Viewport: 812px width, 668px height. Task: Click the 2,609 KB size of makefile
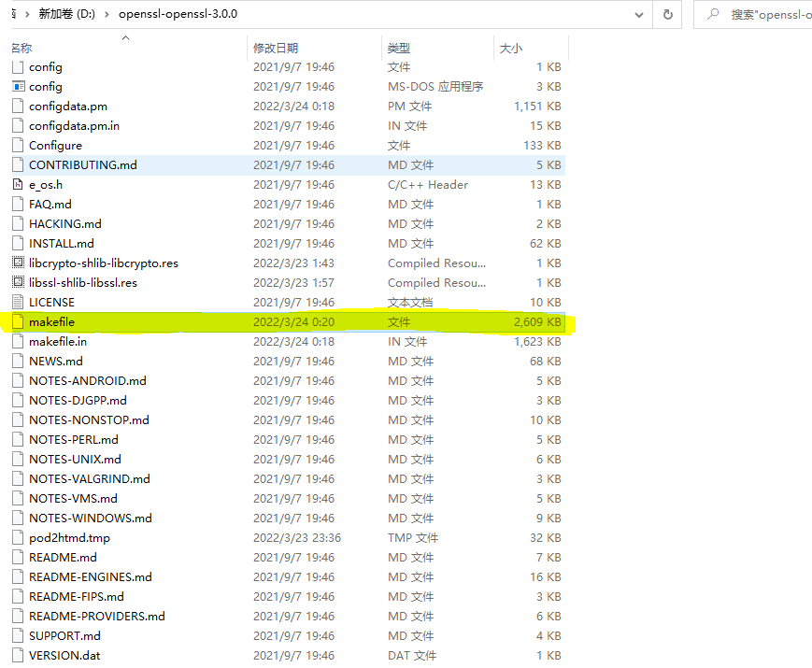click(x=537, y=321)
